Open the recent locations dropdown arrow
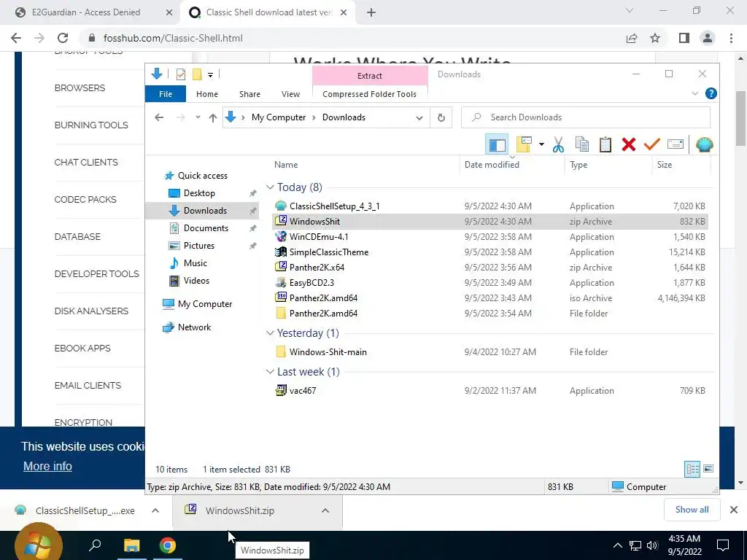The image size is (747, 560). click(x=198, y=117)
